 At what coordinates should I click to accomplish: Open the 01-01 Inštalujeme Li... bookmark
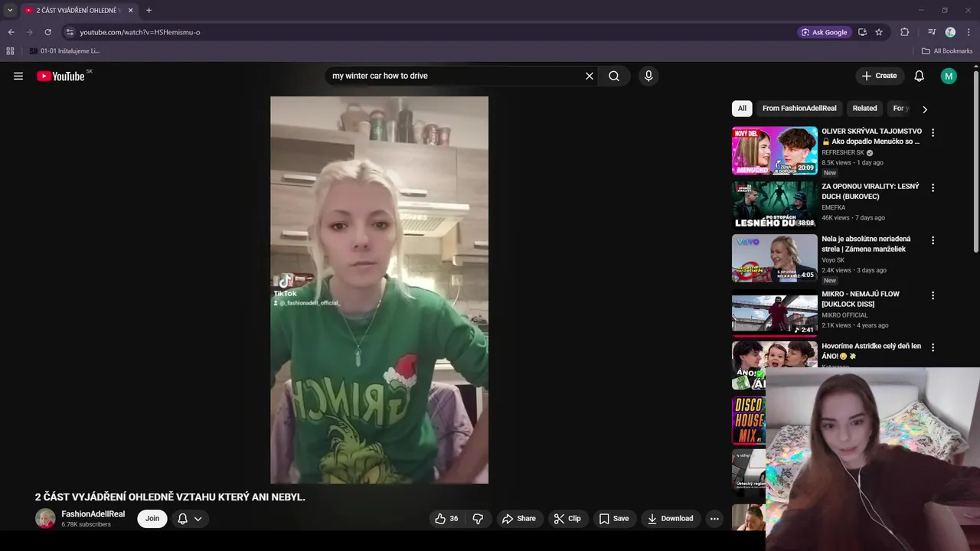[64, 51]
